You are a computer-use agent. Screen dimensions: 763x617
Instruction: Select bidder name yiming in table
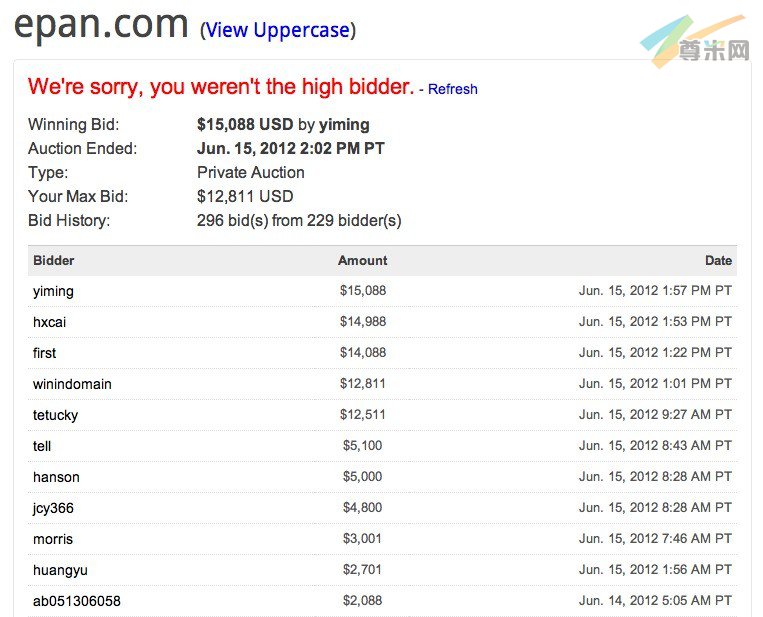[54, 291]
